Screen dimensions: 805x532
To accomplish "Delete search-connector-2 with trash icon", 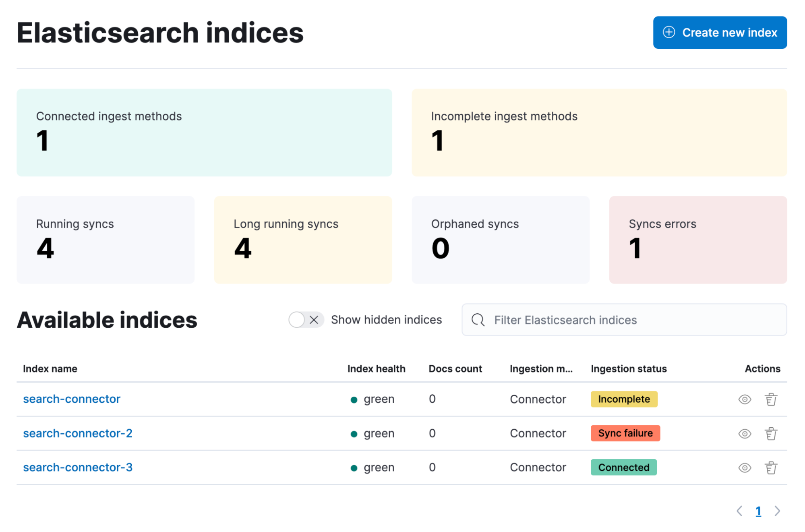I will pyautogui.click(x=771, y=433).
